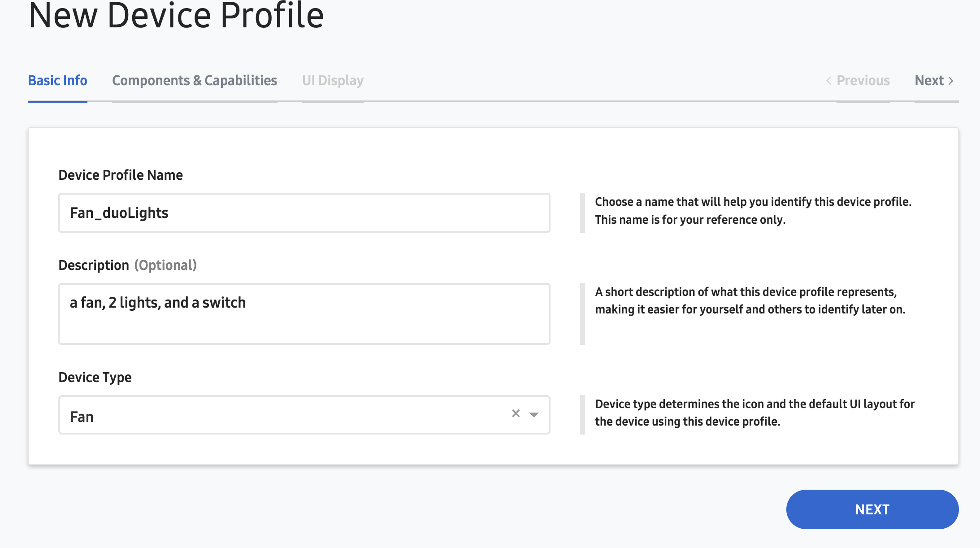This screenshot has width=980, height=548.
Task: Click help text about device type icon
Action: pos(755,413)
